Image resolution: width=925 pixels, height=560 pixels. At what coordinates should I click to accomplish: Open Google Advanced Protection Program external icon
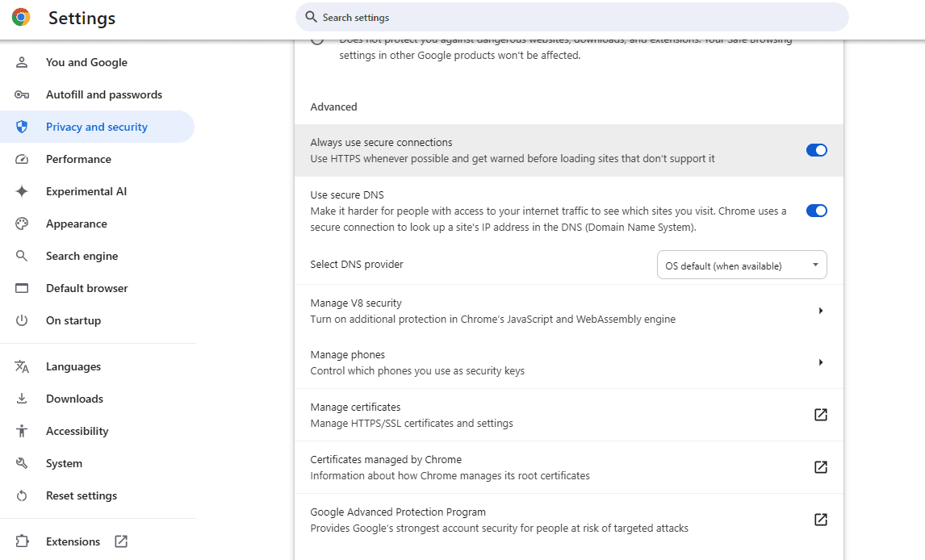click(820, 520)
